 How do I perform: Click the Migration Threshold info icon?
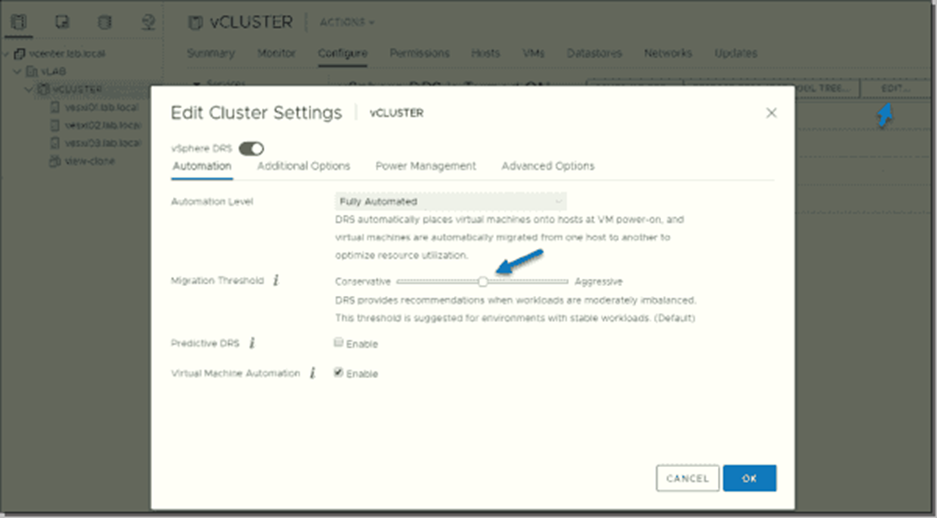click(276, 281)
